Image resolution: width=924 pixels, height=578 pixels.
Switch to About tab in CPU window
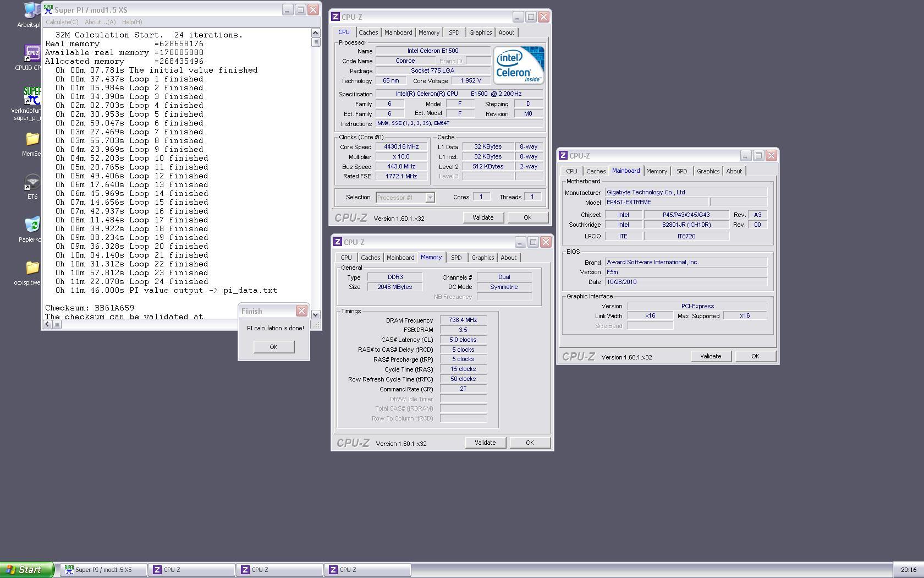click(x=507, y=32)
